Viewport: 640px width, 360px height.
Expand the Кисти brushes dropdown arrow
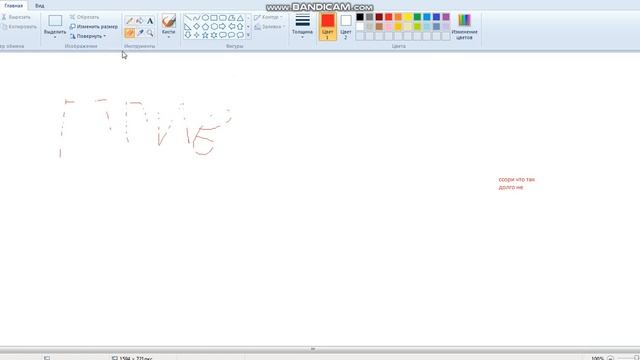[x=169, y=38]
